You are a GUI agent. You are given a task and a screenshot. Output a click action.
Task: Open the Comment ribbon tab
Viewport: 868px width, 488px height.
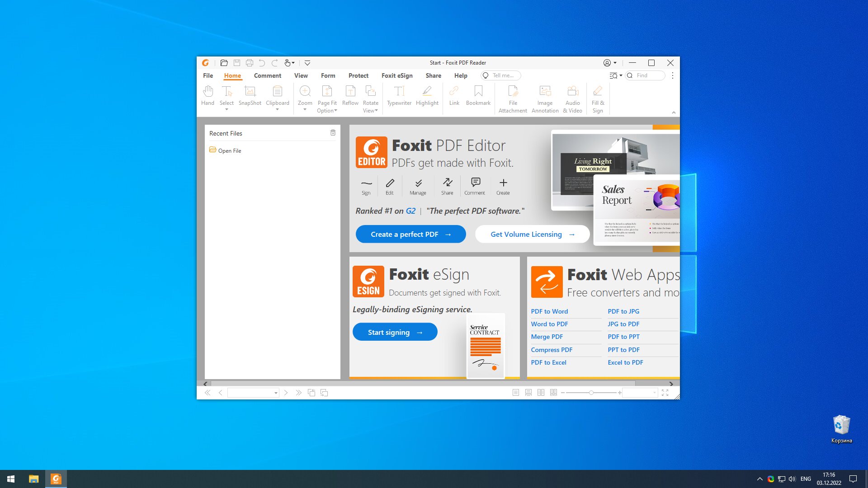[x=267, y=75]
